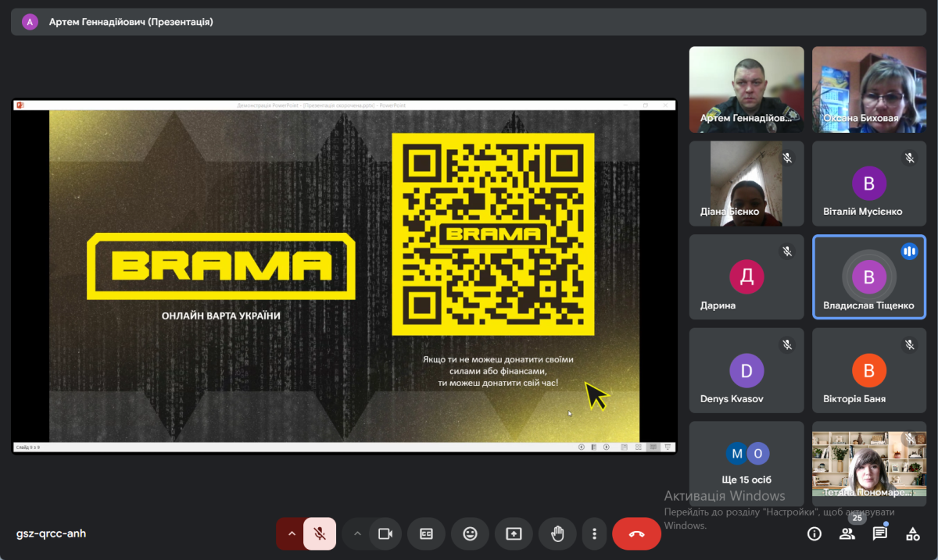Open more options three-dot menu

tap(595, 534)
